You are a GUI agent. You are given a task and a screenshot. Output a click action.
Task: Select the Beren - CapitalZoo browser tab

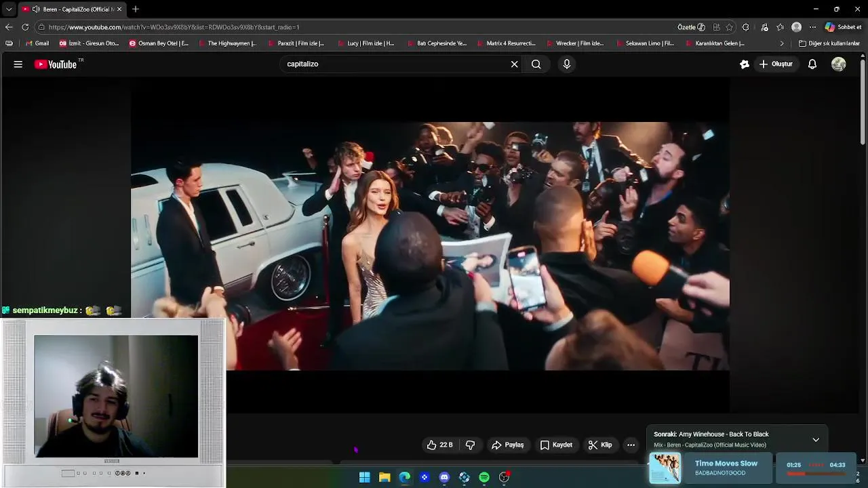[71, 9]
